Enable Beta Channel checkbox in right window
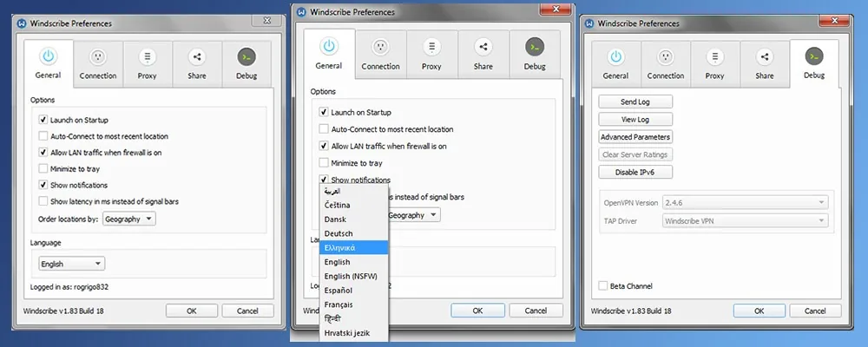 [x=603, y=286]
